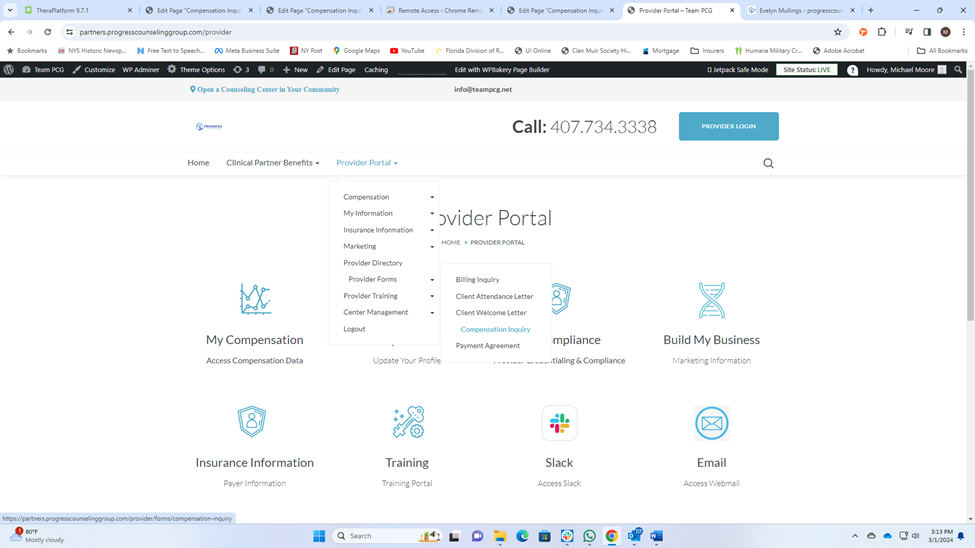
Task: Open the Training keys icon
Action: coord(407,422)
